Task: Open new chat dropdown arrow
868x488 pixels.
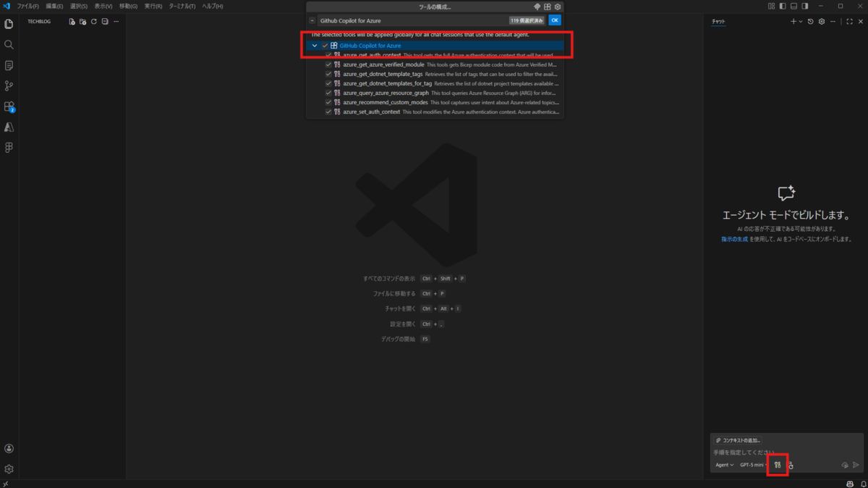Action: tap(801, 22)
